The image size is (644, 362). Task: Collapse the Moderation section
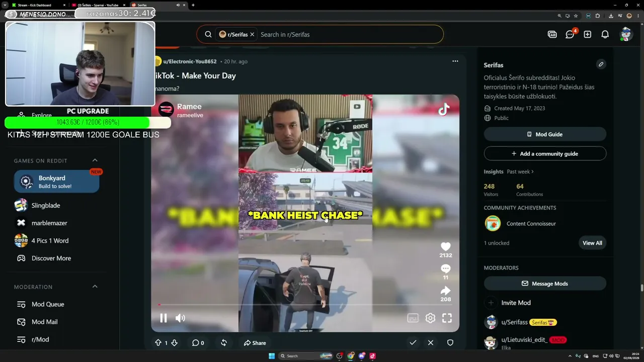click(x=95, y=287)
